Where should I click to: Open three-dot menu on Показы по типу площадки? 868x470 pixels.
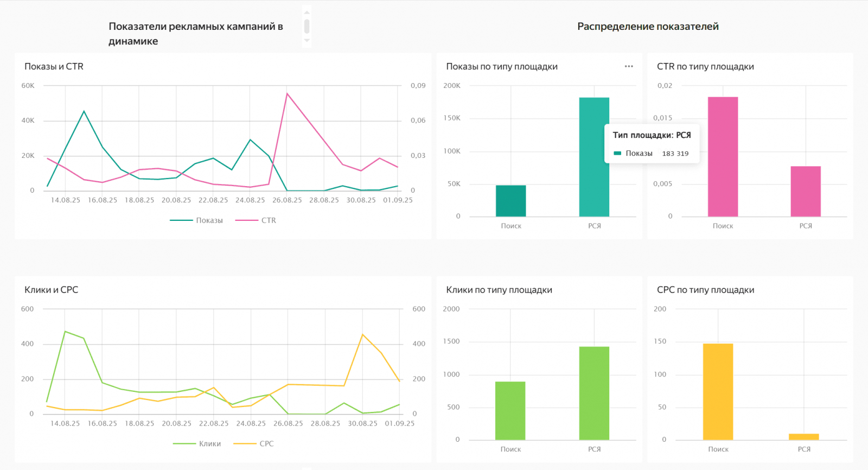pos(629,66)
